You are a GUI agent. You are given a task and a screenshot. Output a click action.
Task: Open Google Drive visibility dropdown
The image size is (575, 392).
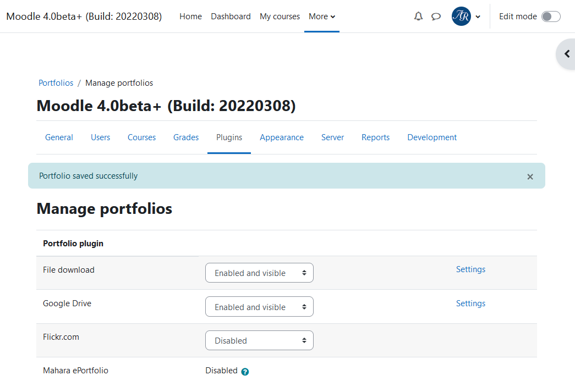tap(259, 307)
